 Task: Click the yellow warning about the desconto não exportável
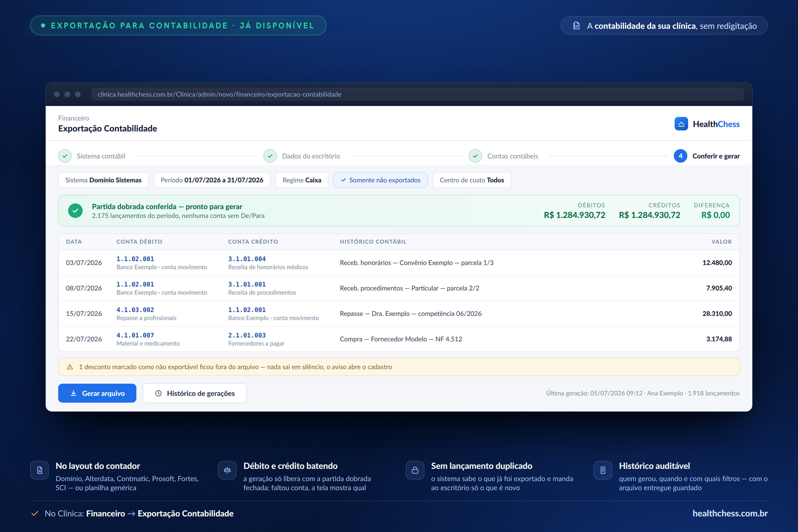point(399,367)
